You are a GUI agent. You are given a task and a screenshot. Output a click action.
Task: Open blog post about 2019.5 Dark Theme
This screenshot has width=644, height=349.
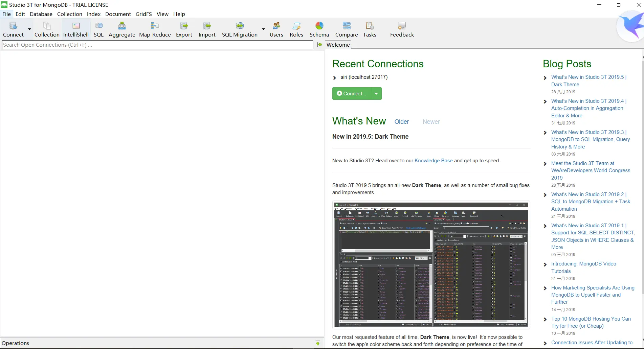tap(589, 81)
